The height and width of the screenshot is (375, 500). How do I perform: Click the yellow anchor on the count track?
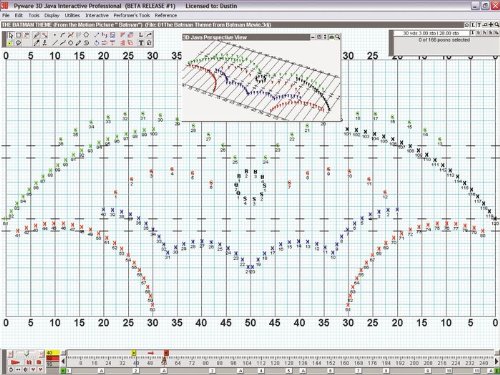(x=134, y=352)
